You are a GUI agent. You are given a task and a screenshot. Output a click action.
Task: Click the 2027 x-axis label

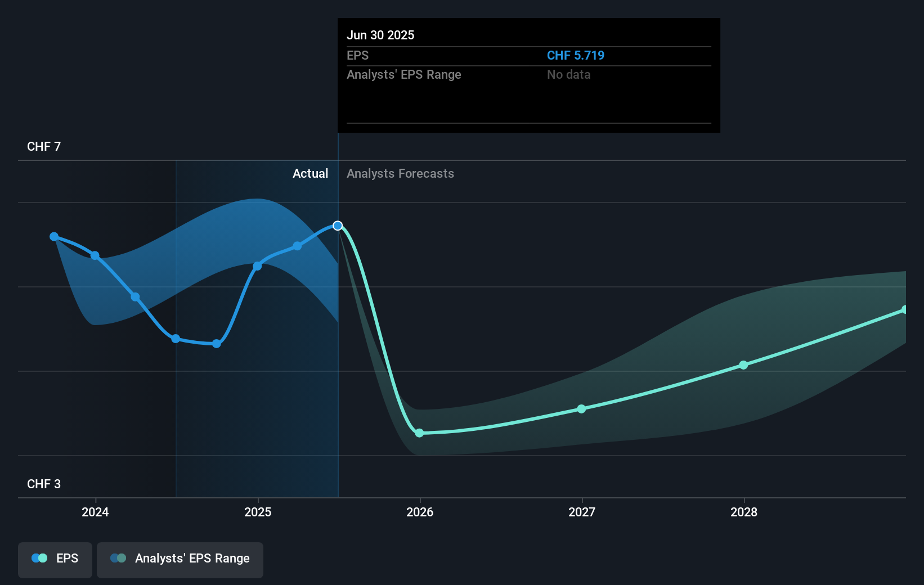click(x=582, y=512)
